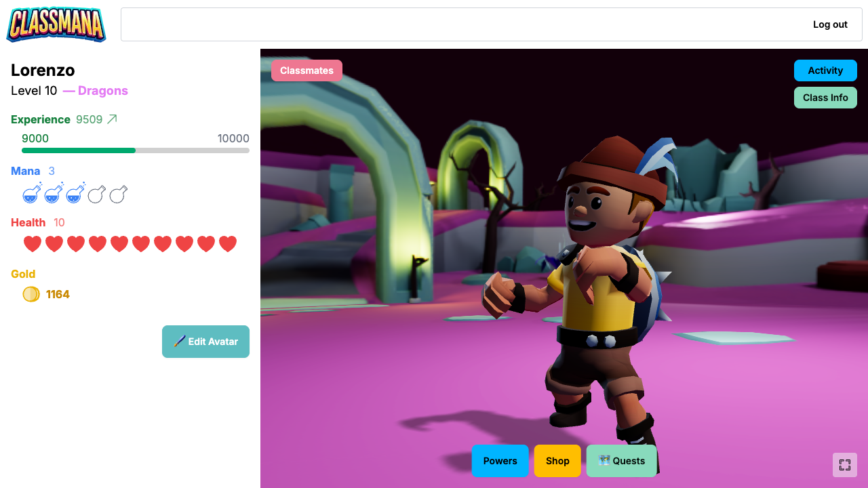Click the fourth empty mana potion
Image resolution: width=868 pixels, height=488 pixels.
96,195
